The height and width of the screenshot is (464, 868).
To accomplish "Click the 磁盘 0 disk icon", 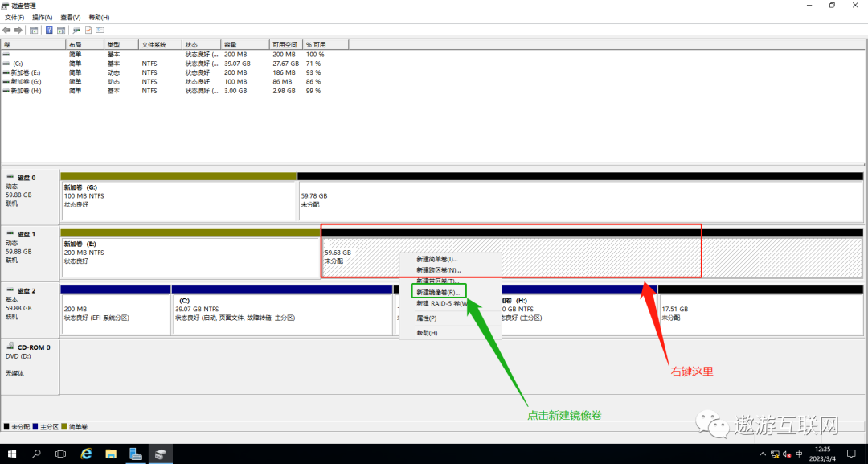I will [x=10, y=177].
